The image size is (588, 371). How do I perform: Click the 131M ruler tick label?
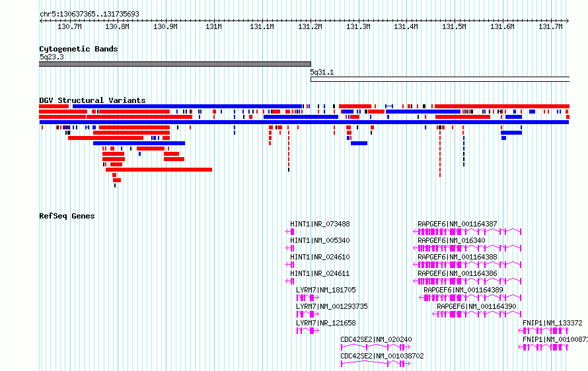213,26
